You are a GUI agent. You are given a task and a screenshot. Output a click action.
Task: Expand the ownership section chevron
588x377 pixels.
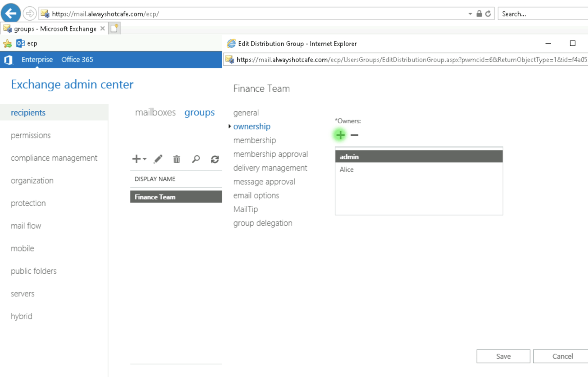pyautogui.click(x=229, y=126)
